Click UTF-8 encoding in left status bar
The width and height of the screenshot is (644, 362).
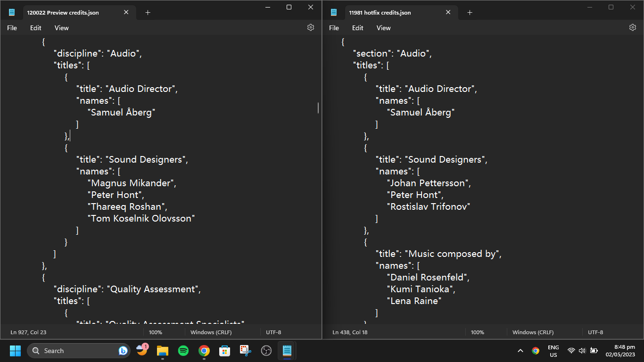tap(273, 332)
